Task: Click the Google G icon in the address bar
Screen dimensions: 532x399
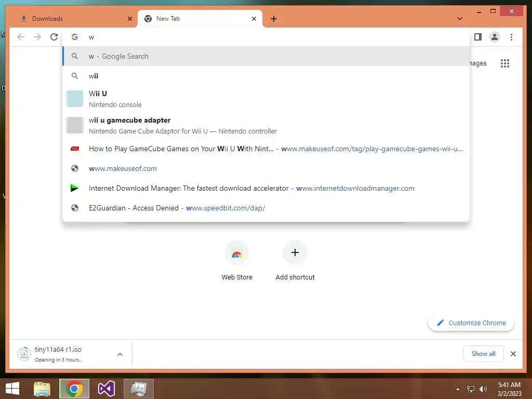Action: 75,37
